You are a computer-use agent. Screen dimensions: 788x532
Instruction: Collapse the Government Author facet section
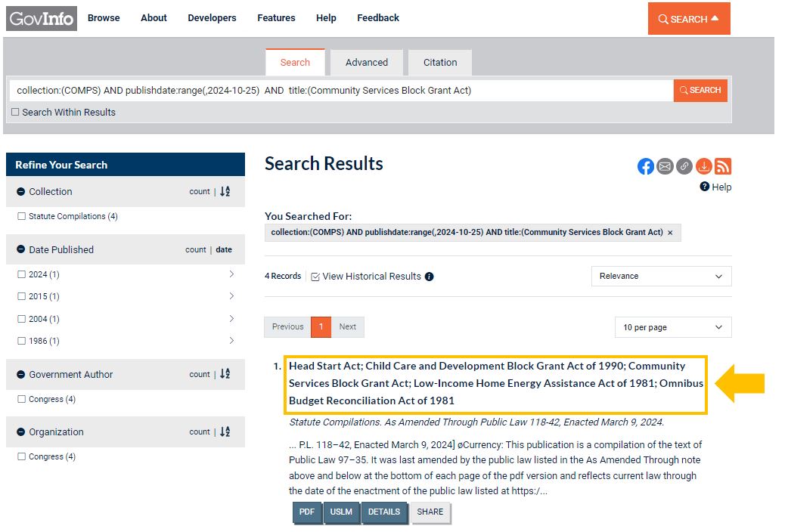[21, 375]
